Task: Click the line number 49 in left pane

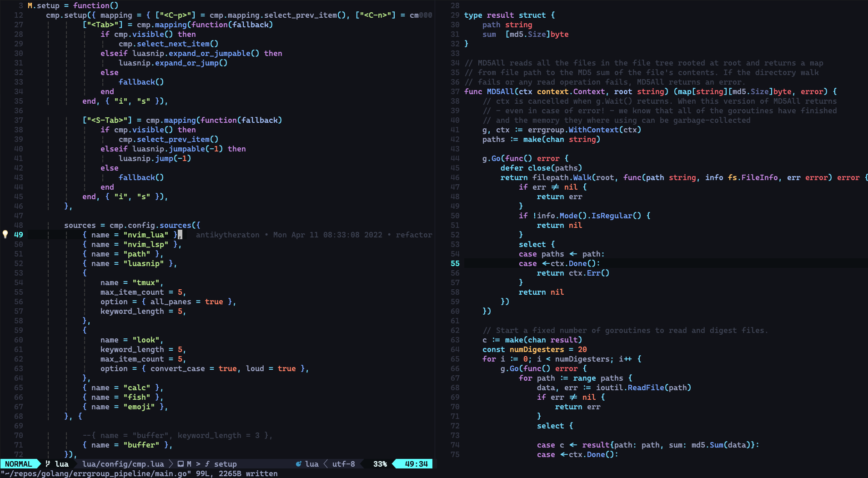Action: (19, 235)
